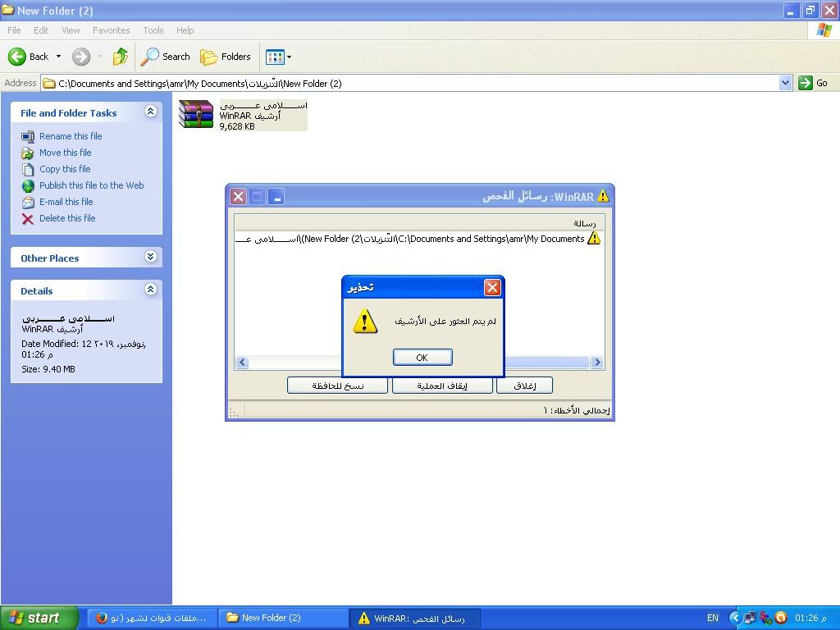Viewport: 840px width, 630px height.
Task: Click the left scroll arrow in WinRAR messages
Action: [x=242, y=363]
